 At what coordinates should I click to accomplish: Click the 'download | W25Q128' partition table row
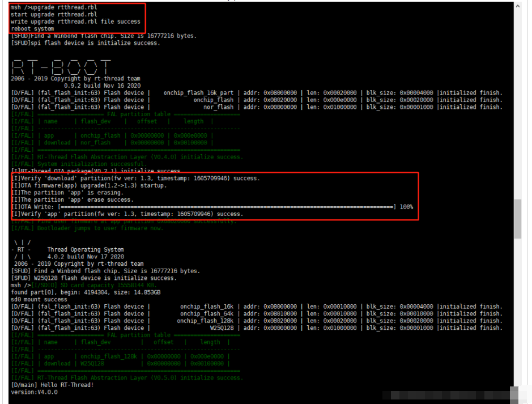[x=121, y=363]
